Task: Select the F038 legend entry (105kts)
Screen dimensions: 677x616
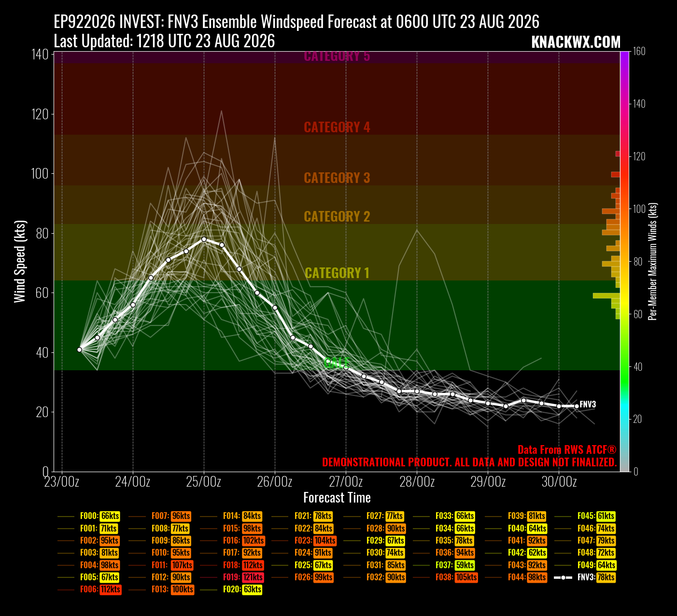Action: coord(445,577)
